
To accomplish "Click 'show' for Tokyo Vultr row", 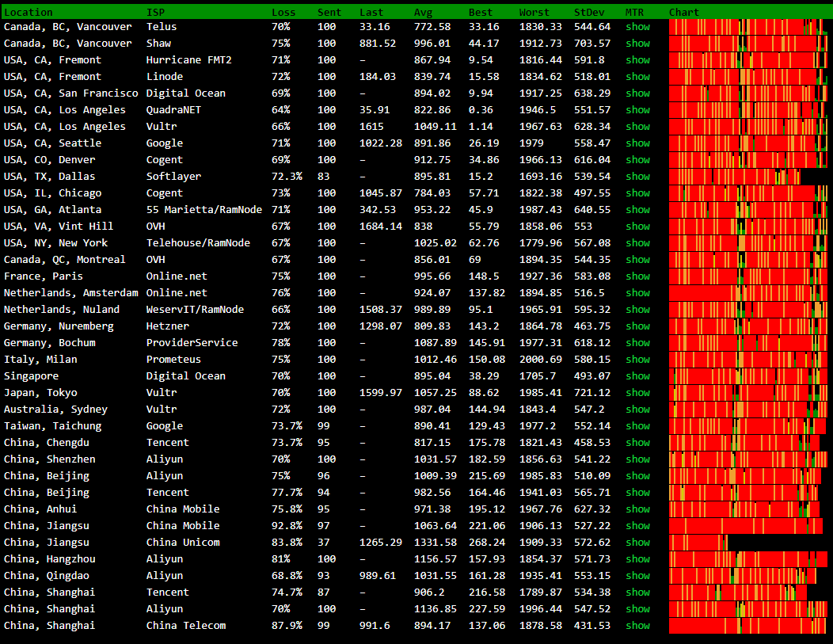I will coord(637,393).
